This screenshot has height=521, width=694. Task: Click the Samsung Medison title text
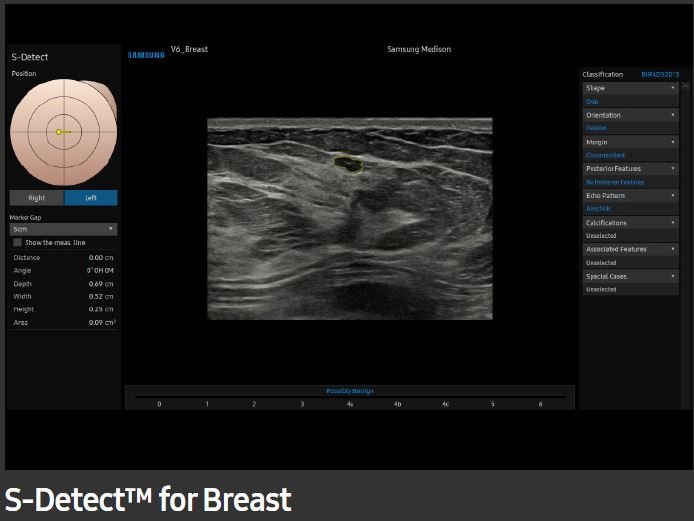[x=419, y=49]
